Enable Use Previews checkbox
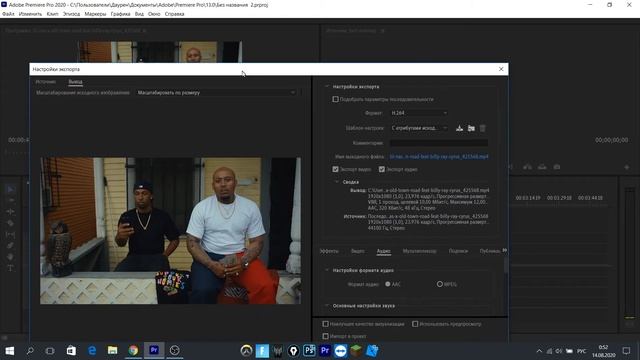 415,324
